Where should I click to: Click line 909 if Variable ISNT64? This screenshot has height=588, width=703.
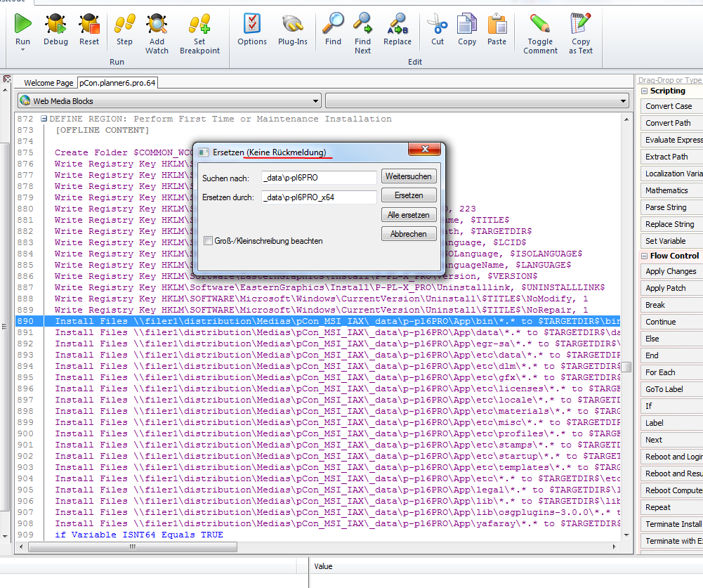coord(139,535)
